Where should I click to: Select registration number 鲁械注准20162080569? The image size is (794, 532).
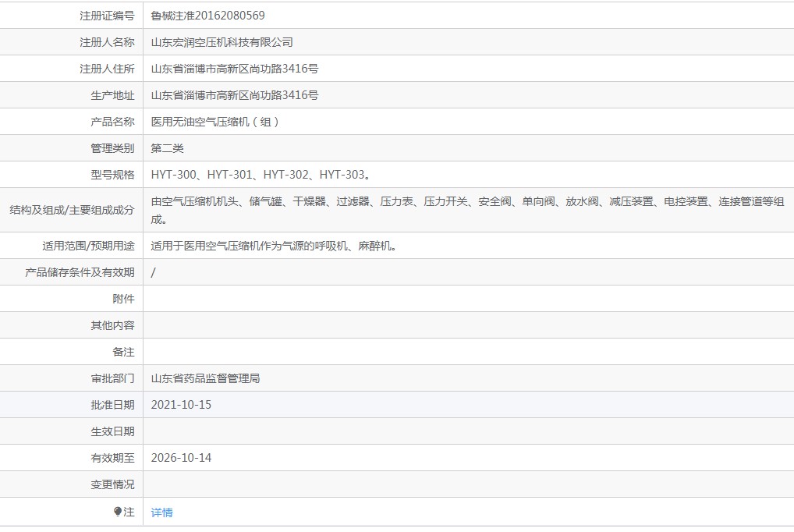click(x=207, y=16)
